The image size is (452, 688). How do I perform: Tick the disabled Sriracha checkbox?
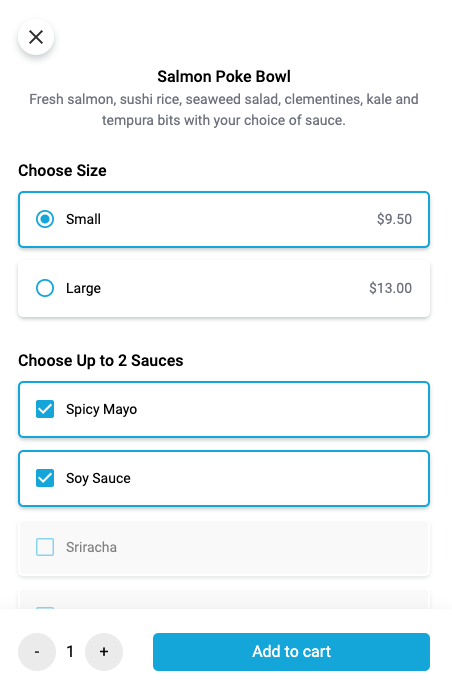click(x=45, y=547)
